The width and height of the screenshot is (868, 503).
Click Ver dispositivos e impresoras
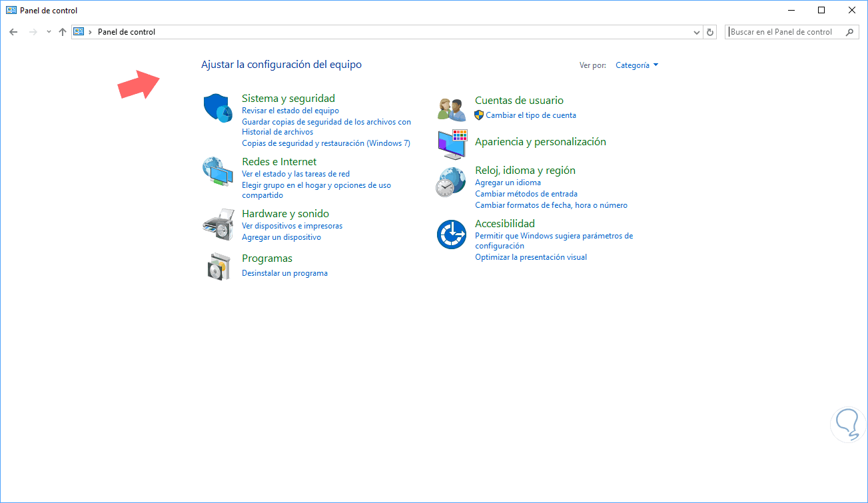292,226
